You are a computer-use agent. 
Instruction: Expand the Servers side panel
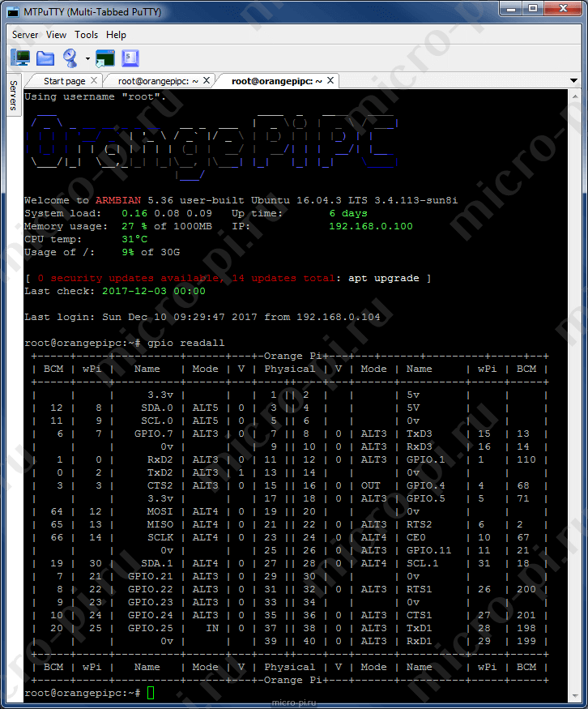point(14,95)
